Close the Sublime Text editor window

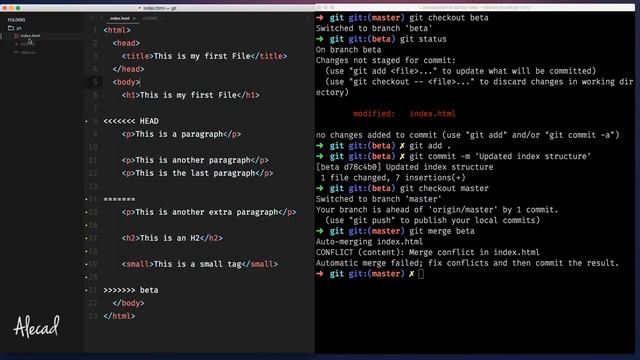coord(5,8)
